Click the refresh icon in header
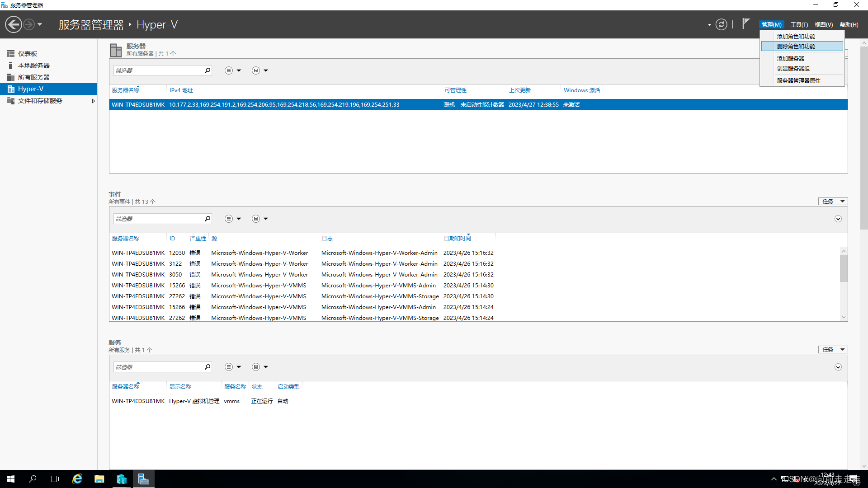 721,24
